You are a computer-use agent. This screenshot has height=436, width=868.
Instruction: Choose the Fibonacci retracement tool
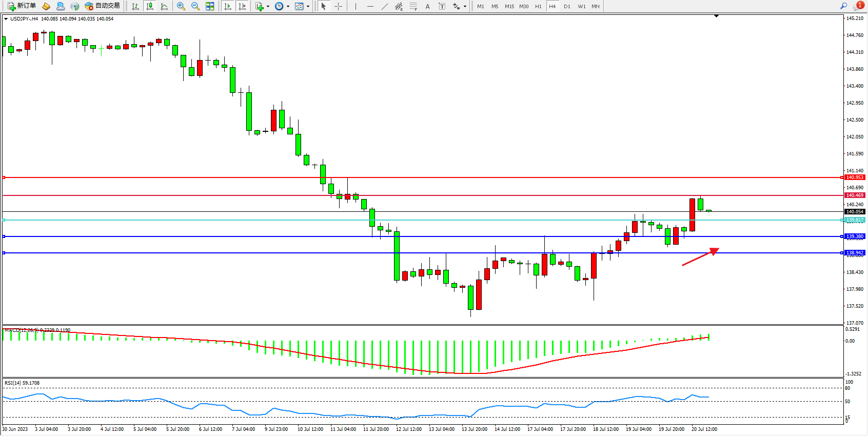(x=413, y=6)
